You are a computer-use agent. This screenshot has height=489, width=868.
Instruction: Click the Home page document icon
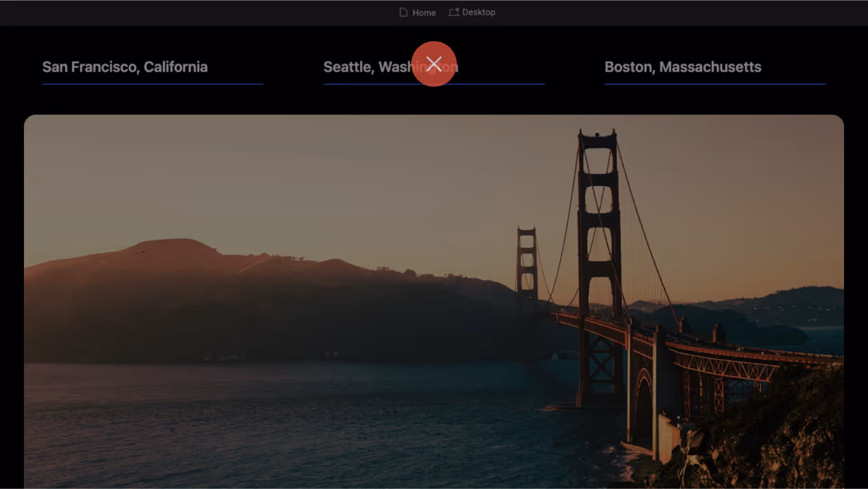click(403, 12)
